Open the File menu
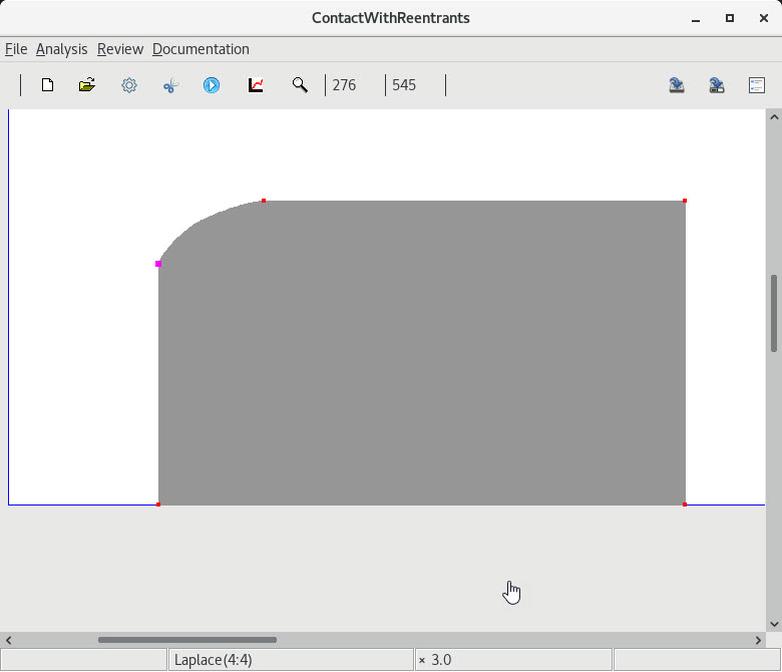The height and width of the screenshot is (672, 782). coord(16,49)
